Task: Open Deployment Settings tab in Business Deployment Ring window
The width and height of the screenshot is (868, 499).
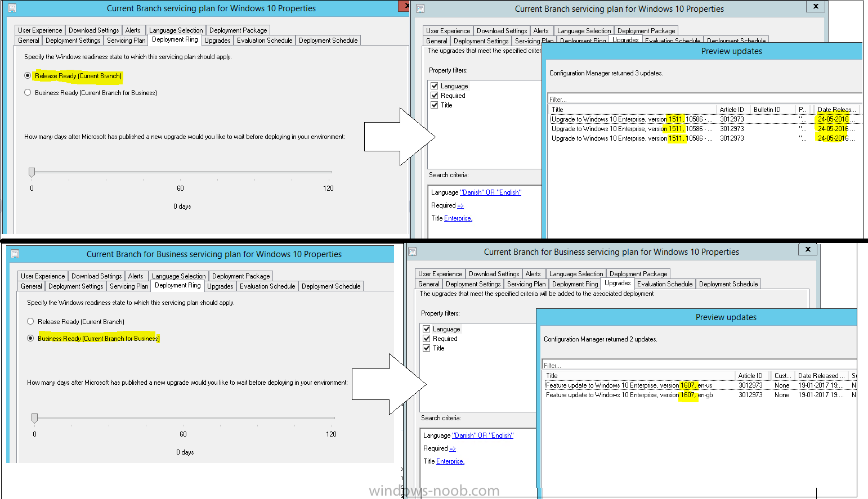Action: click(x=76, y=286)
